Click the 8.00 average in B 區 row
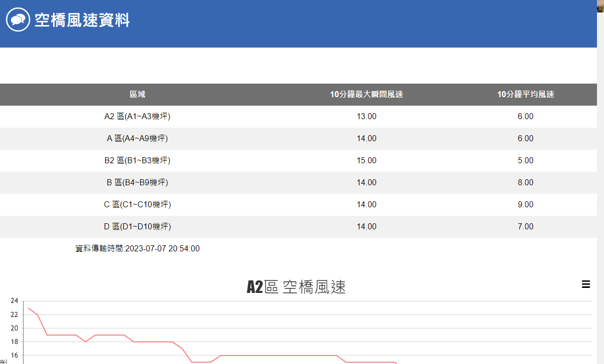The width and height of the screenshot is (604, 364). pyautogui.click(x=525, y=183)
